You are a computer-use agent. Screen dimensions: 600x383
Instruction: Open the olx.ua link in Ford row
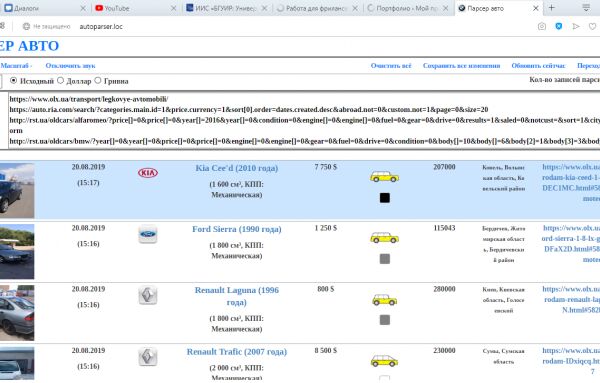(x=571, y=244)
